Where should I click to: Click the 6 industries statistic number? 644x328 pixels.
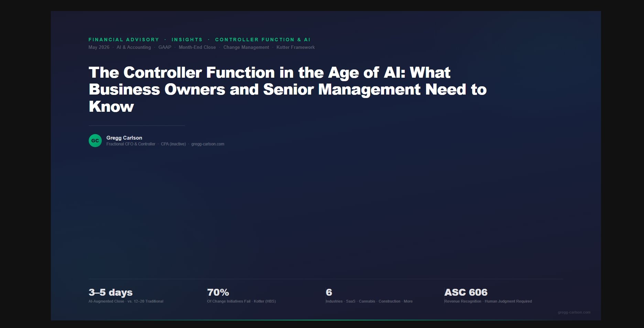pyautogui.click(x=329, y=292)
